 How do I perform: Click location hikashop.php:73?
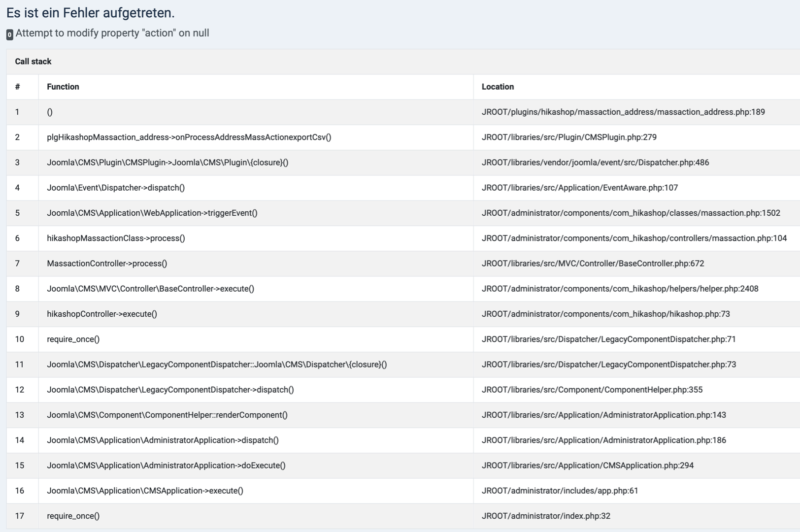tap(605, 314)
